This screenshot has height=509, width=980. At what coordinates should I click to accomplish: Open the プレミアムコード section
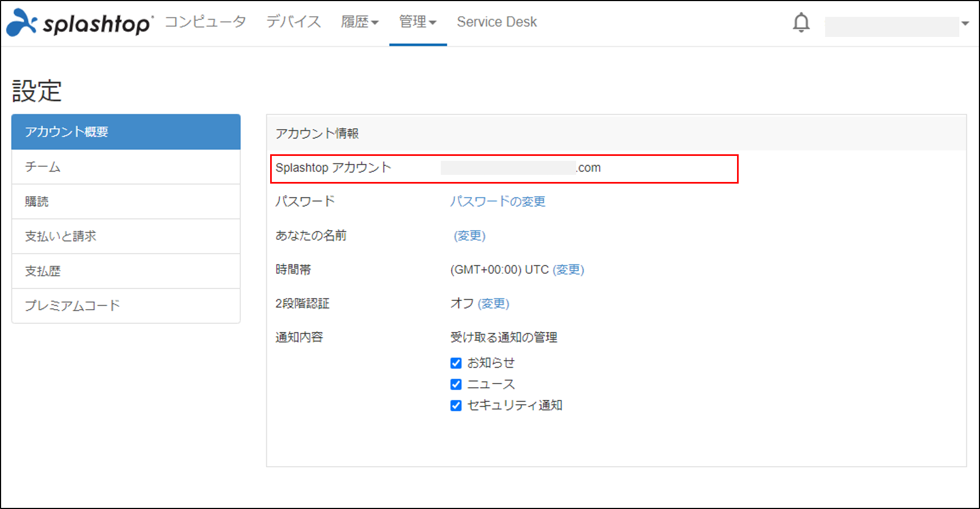(x=126, y=306)
